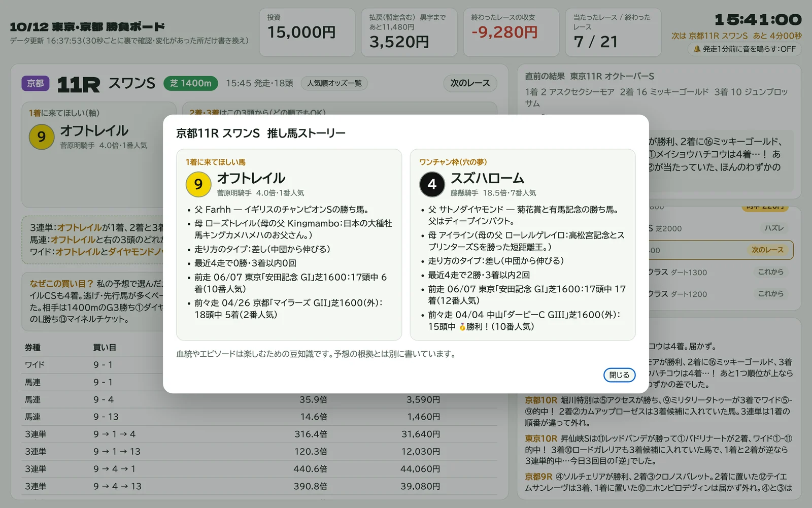Image resolution: width=812 pixels, height=508 pixels.
Task: Click the 父 Farhh pedigree bullet
Action: click(x=281, y=210)
